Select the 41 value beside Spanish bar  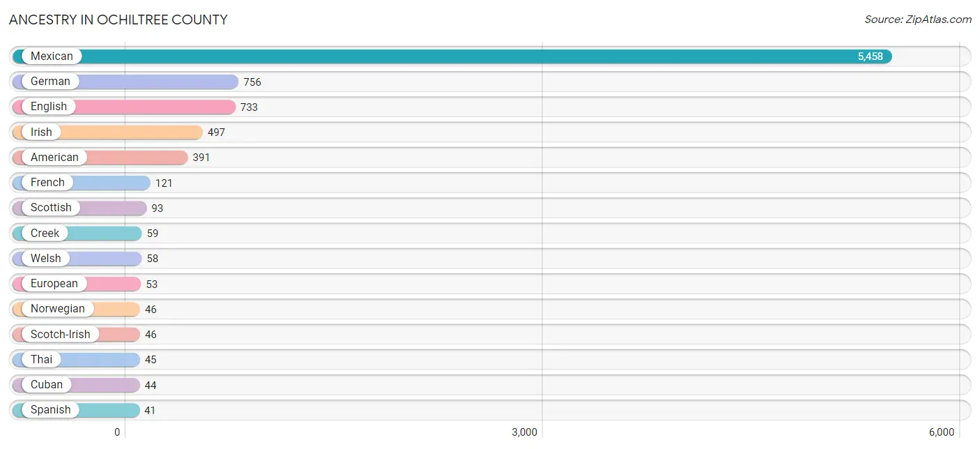[x=150, y=411]
